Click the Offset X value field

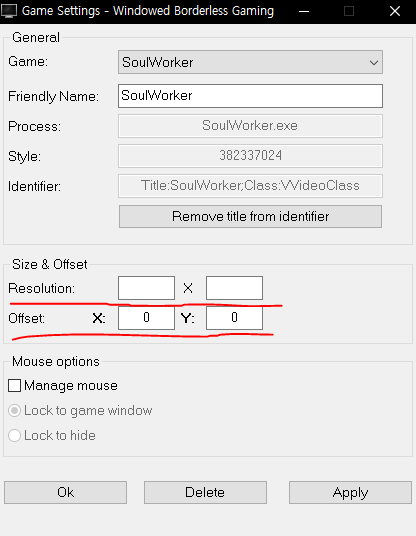pyautogui.click(x=146, y=318)
